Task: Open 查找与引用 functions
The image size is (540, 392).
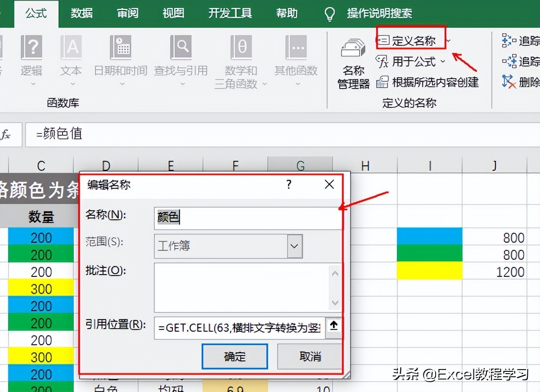Action: pos(181,60)
